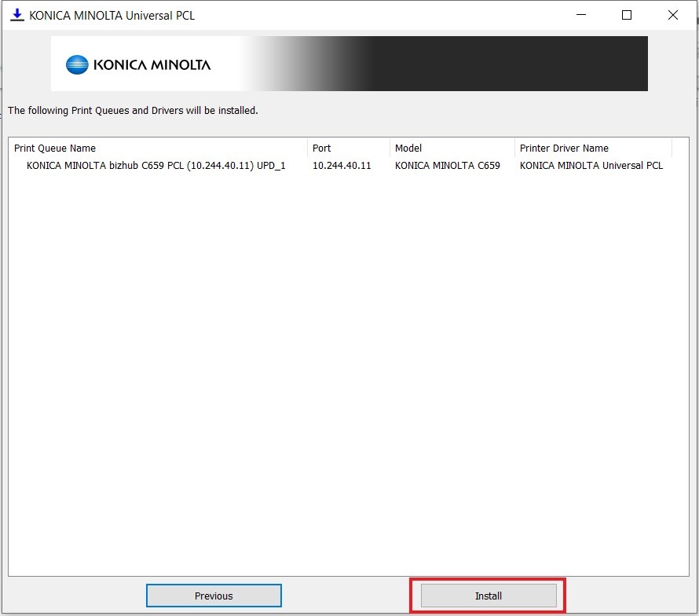Select the KONICA MINOLTA C659 model entry
The height and width of the screenshot is (616, 699).
[447, 166]
